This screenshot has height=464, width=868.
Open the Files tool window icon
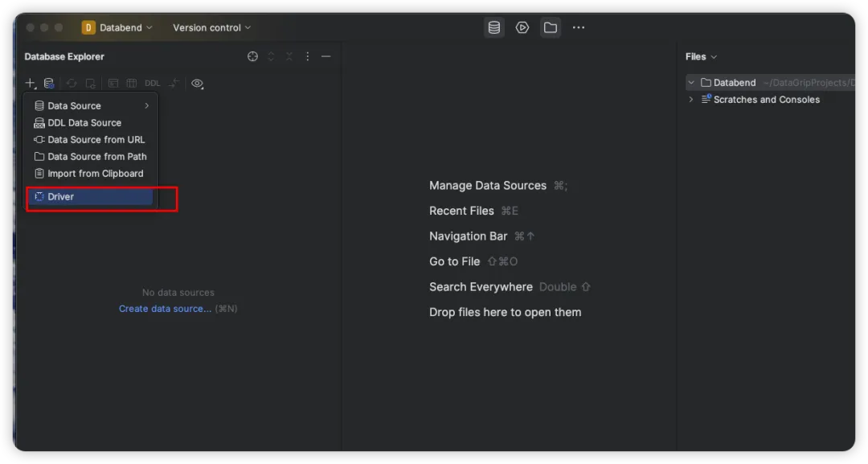[x=551, y=27]
